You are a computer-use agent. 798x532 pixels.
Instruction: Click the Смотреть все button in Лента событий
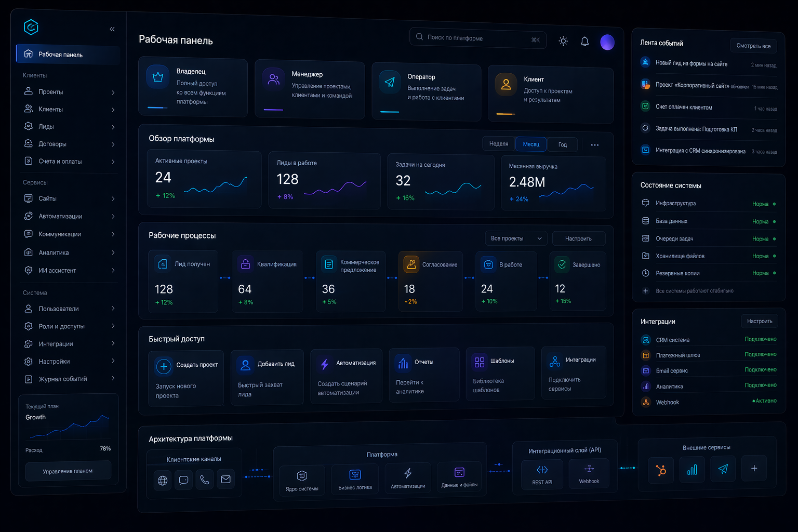click(753, 46)
